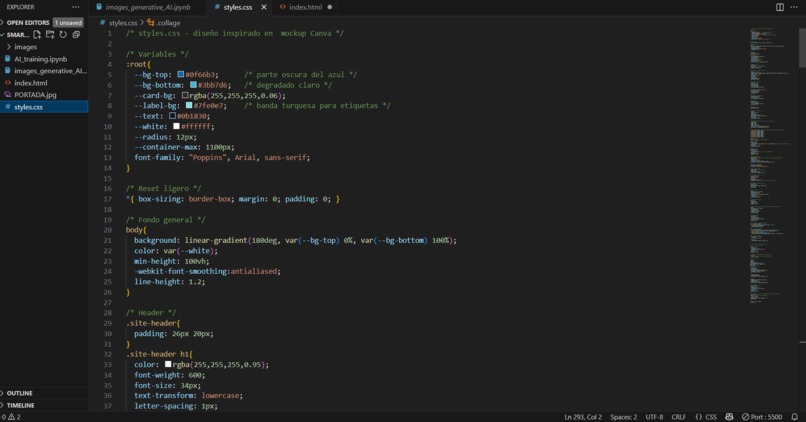Collapse the OPEN EDITORS section
The height and width of the screenshot is (422, 806).
tap(28, 23)
